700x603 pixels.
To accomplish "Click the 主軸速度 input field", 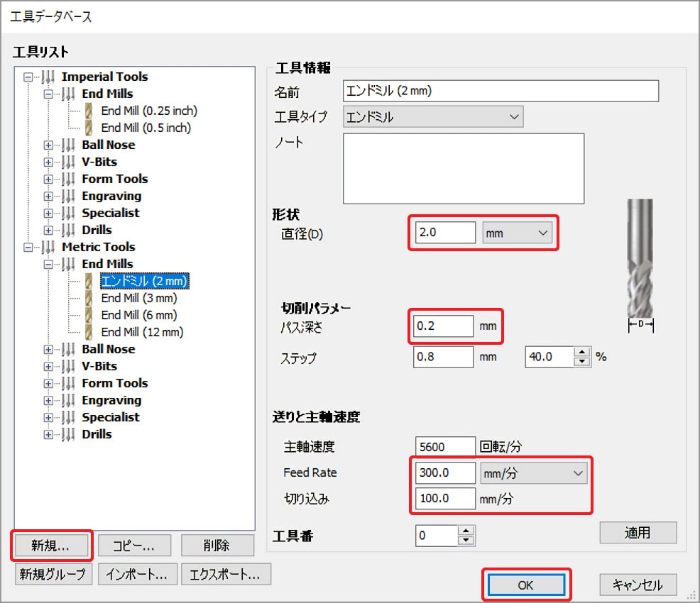I will [444, 447].
